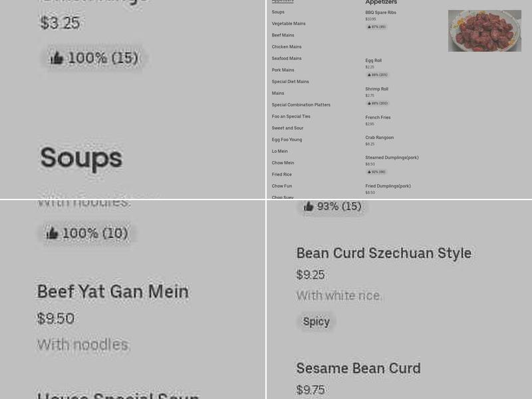The image size is (532, 399).
Task: Click the thumbs-up icon beside 100% (10)
Action: 54,233
